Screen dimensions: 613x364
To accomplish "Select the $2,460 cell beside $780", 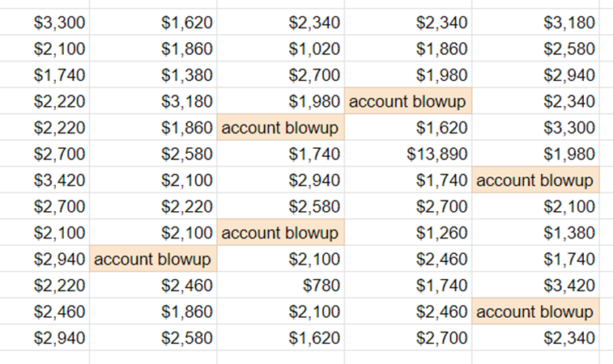I will (153, 285).
